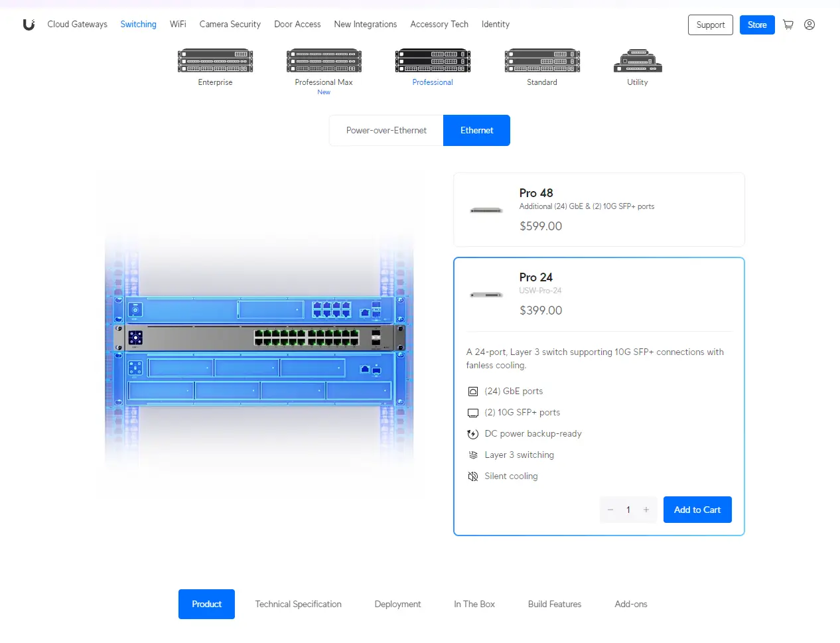Add Pro 24 to cart
Image resolution: width=840 pixels, height=643 pixels.
point(697,510)
